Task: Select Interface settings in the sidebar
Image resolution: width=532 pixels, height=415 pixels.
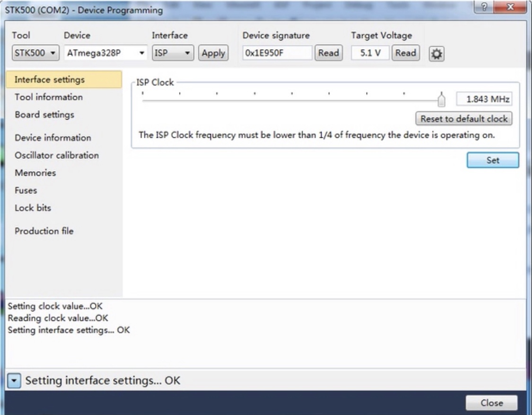Action: (64, 79)
